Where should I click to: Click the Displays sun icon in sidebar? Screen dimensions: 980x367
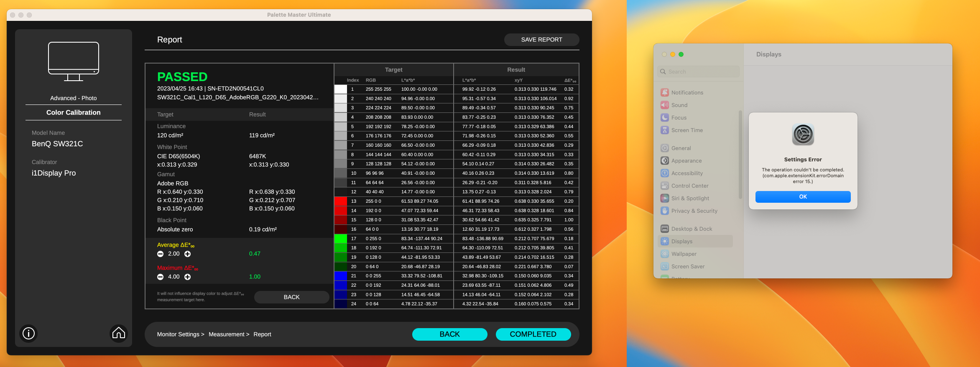pos(665,242)
